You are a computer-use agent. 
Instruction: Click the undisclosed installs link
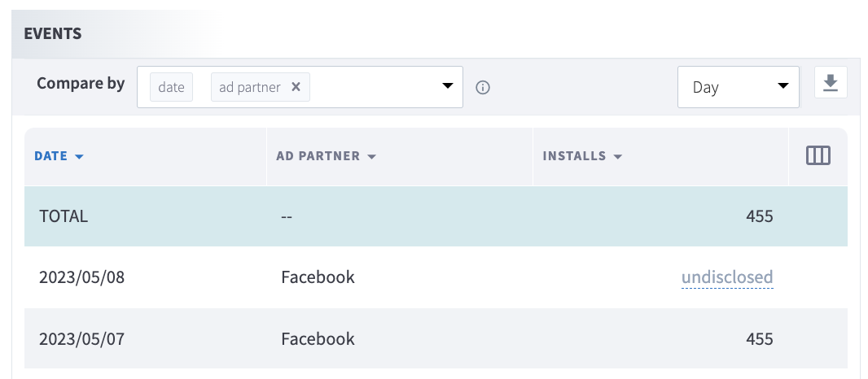tap(727, 277)
